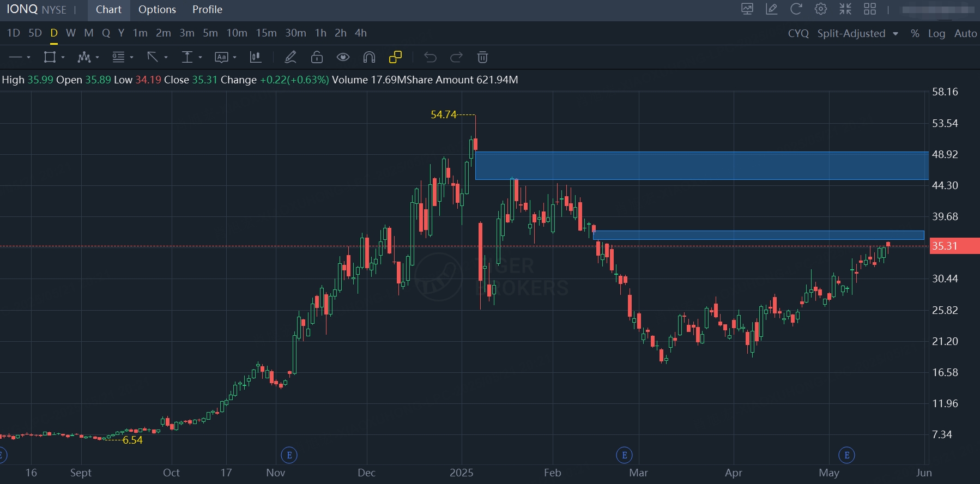Click the 35.31 current price label
The width and height of the screenshot is (980, 484).
954,246
